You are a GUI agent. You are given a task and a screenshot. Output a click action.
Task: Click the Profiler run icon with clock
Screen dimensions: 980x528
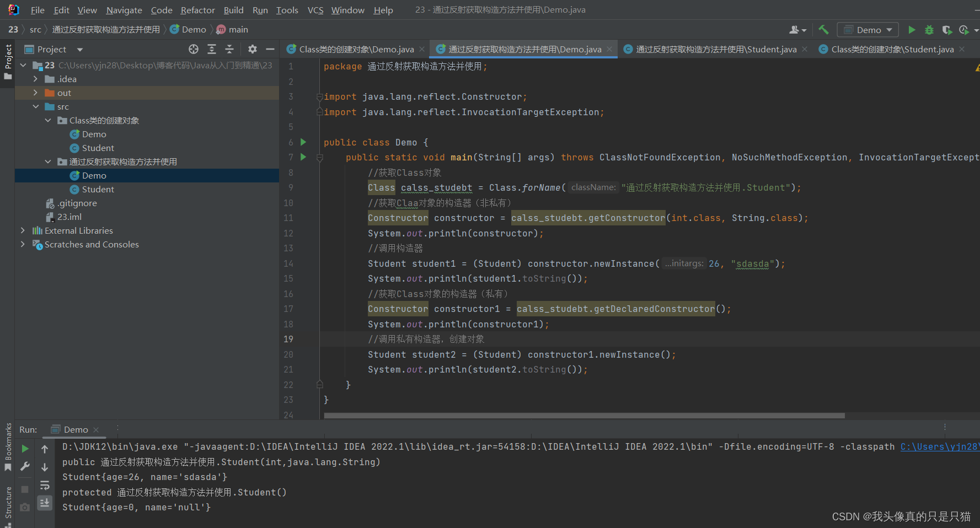(x=964, y=30)
